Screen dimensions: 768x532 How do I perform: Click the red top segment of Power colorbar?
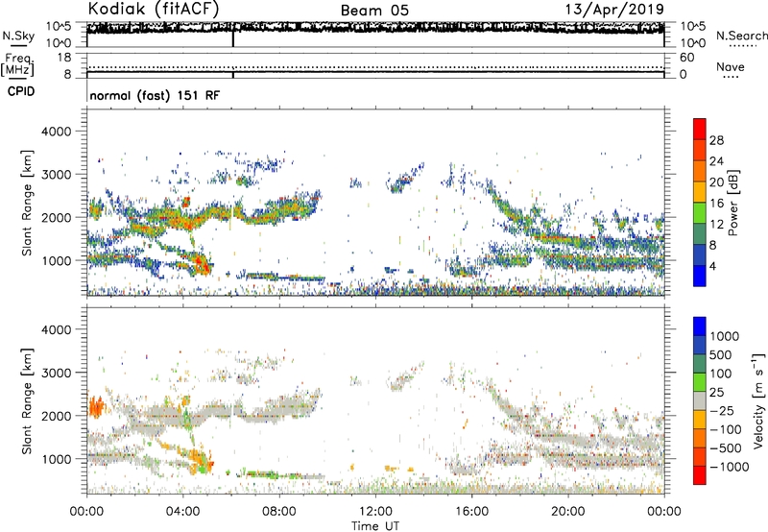tap(700, 129)
